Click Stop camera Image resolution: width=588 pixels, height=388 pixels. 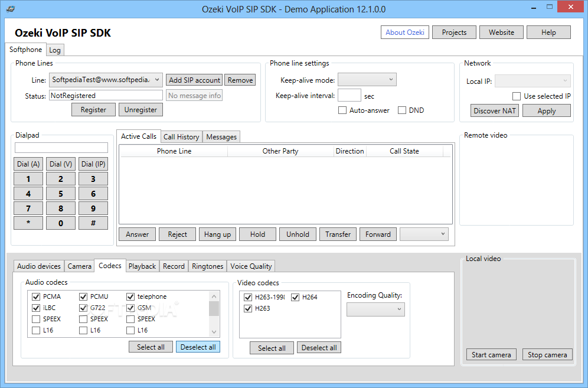(547, 354)
